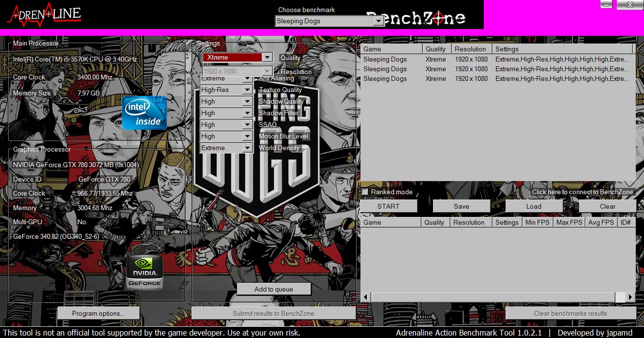Screen dimensions: 644x338
Task: Click the NVIDIA GeForce logo badge
Action: click(145, 272)
